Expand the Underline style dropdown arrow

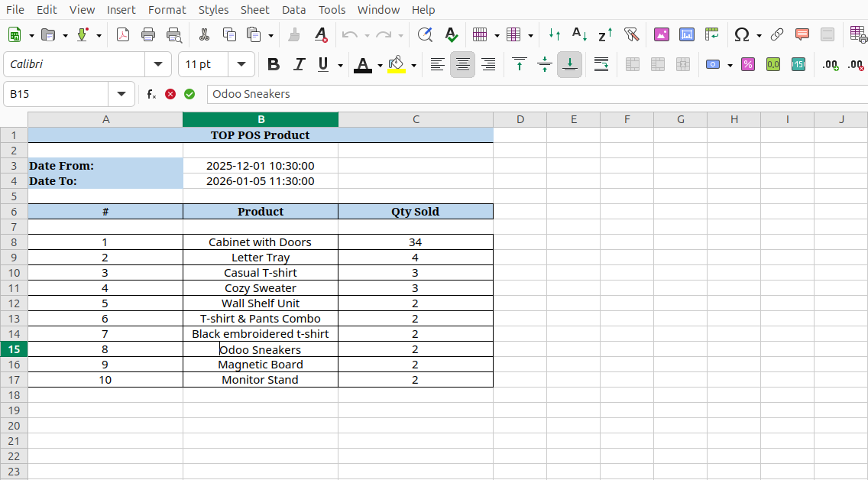tap(341, 65)
